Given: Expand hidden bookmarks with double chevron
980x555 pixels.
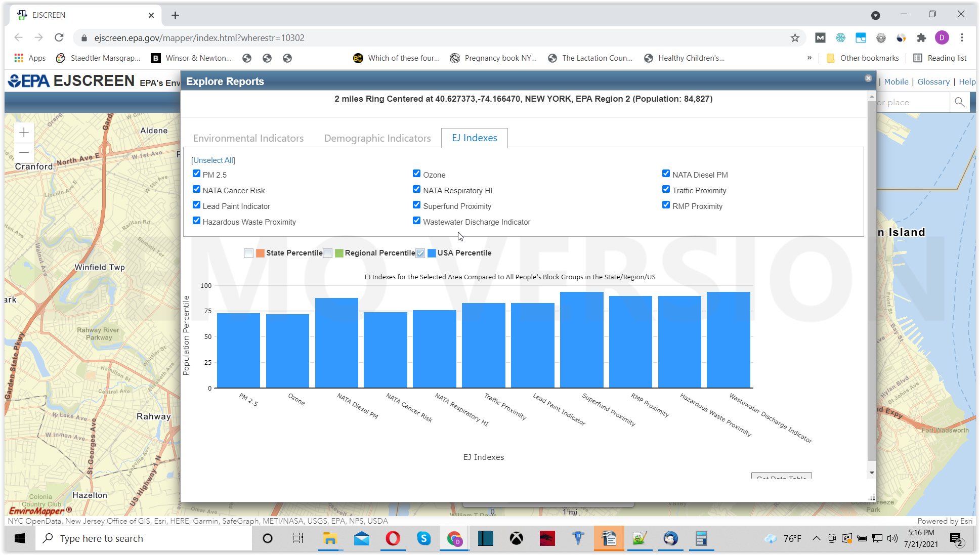Looking at the screenshot, I should (x=809, y=58).
